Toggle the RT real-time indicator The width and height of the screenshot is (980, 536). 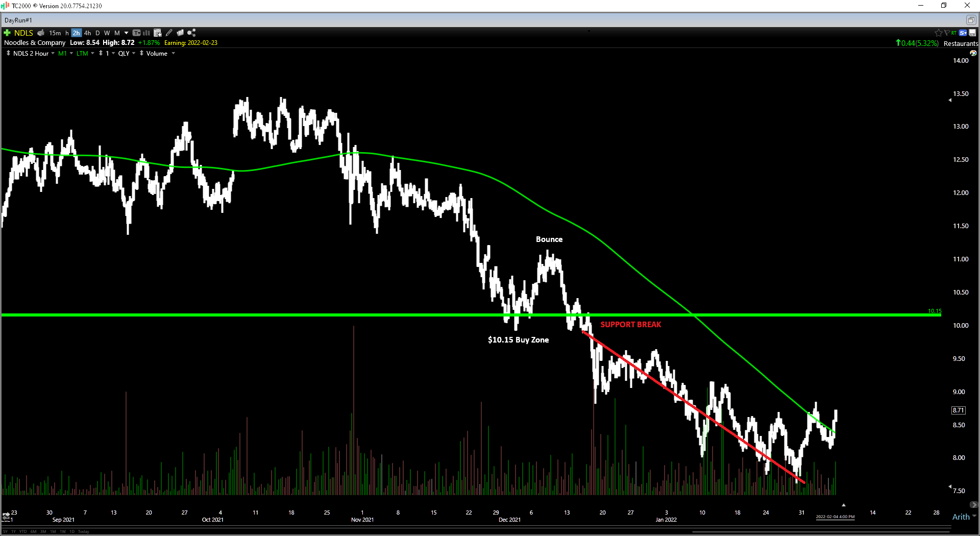pos(954,33)
